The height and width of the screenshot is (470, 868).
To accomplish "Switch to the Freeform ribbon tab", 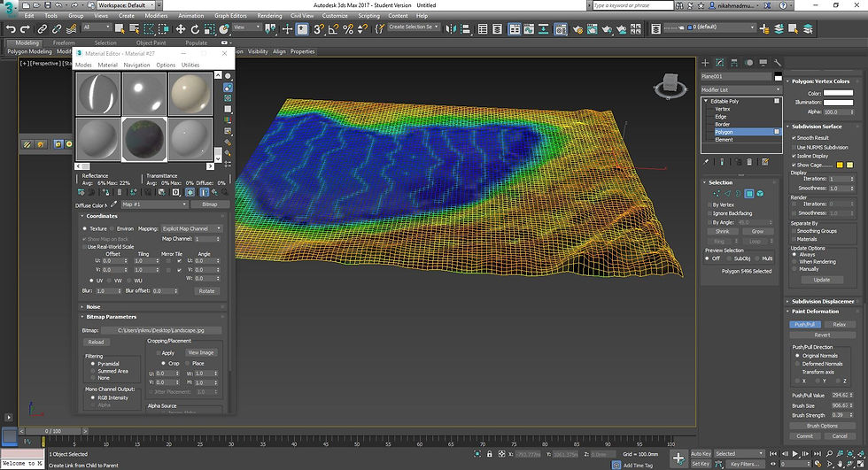I will 64,42.
